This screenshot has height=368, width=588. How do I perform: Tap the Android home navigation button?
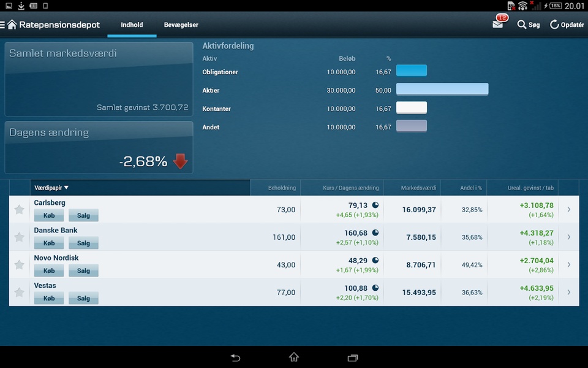[294, 357]
